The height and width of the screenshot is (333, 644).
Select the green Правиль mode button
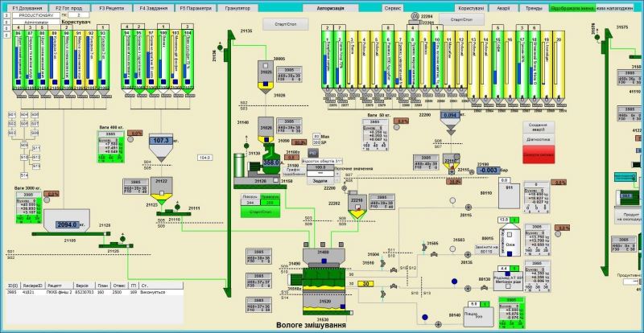click(x=270, y=196)
